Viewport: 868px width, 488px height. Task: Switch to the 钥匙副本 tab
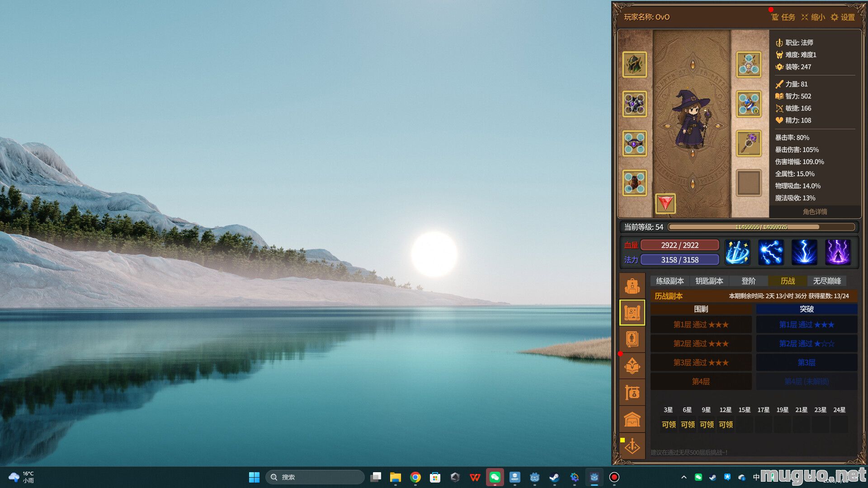coord(709,281)
